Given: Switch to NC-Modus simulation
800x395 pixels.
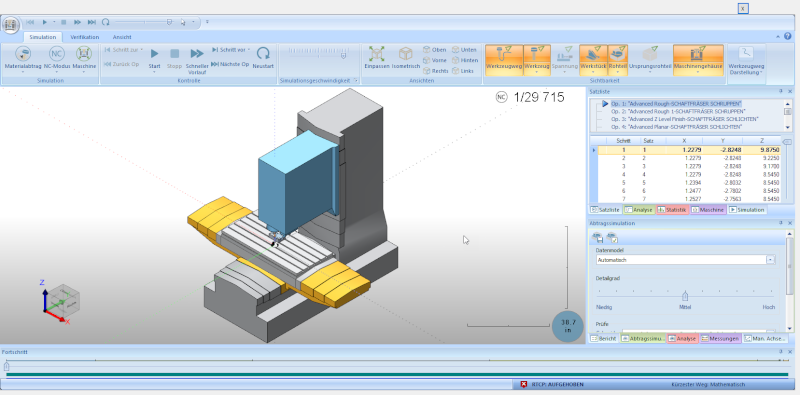Looking at the screenshot, I should (x=57, y=54).
